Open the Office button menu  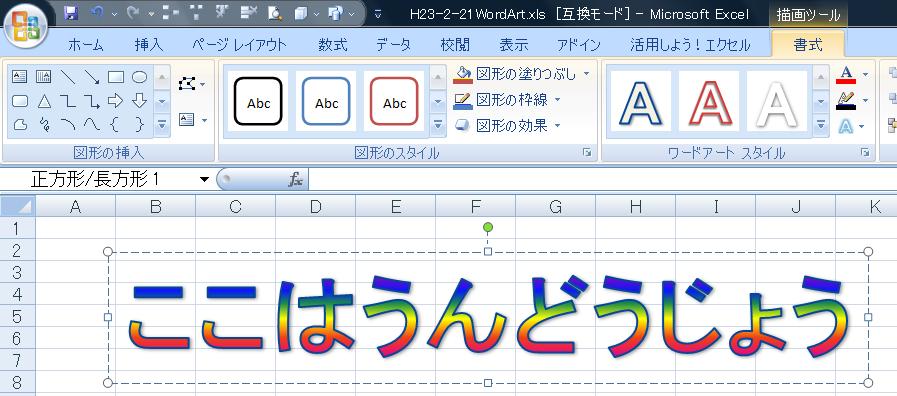click(x=25, y=27)
